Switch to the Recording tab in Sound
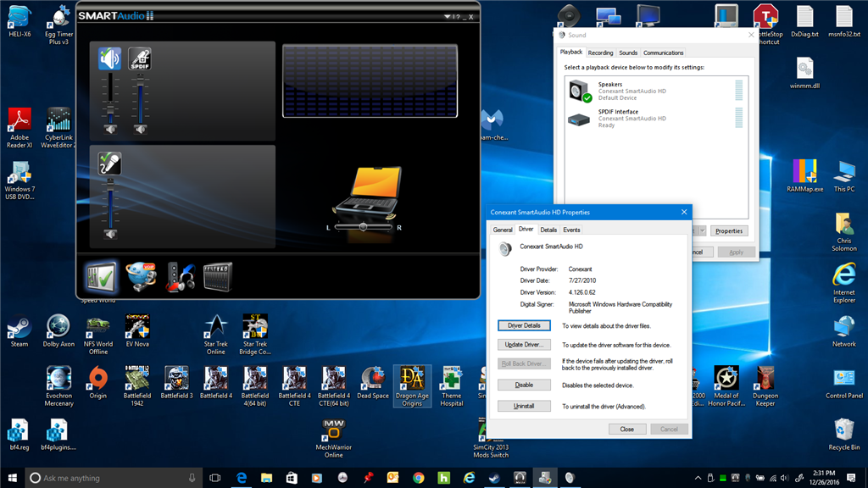The image size is (868, 488). 600,53
